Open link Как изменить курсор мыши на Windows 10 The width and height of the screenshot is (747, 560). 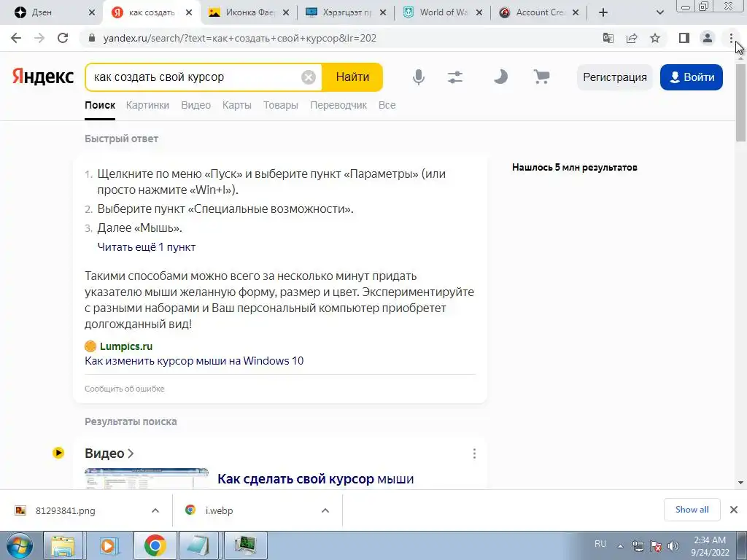194,360
